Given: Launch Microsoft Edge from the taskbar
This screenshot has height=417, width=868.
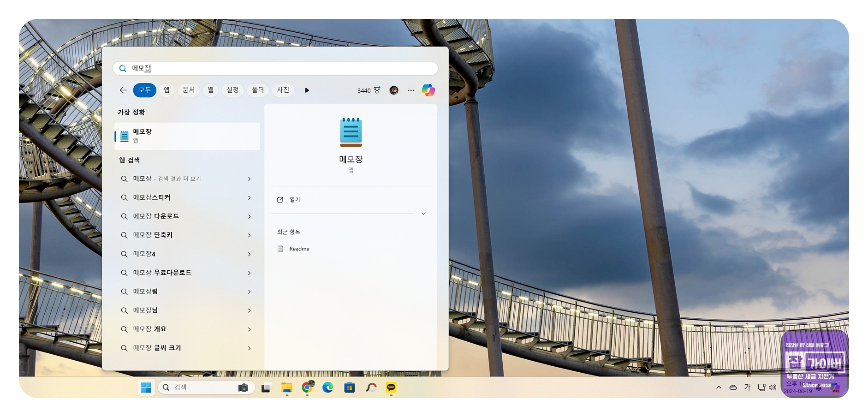Looking at the screenshot, I should pyautogui.click(x=328, y=387).
